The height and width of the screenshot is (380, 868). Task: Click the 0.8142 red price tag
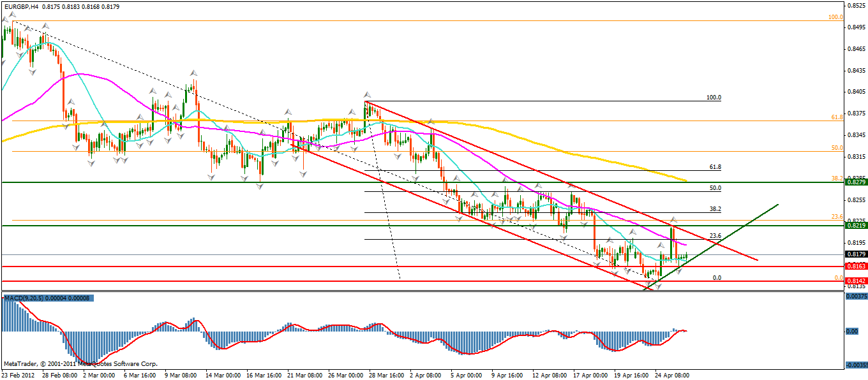[x=855, y=281]
